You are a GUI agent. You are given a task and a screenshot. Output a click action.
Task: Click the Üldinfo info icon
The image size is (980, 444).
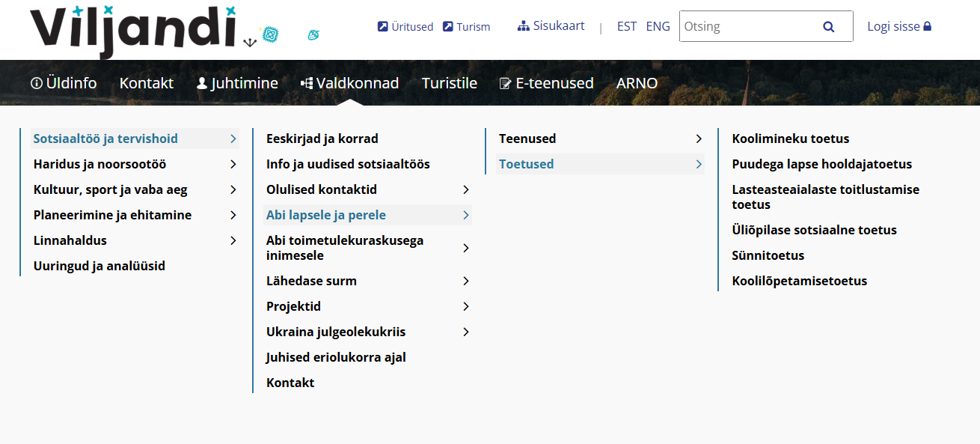point(36,83)
